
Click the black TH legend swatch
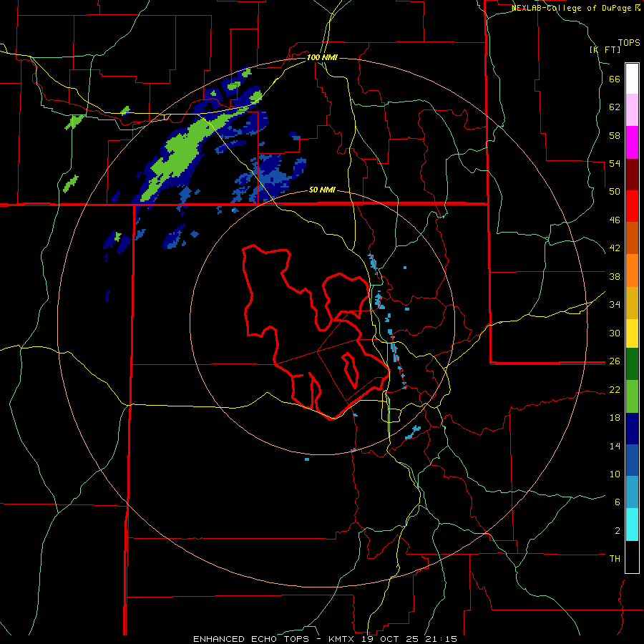[x=632, y=557]
